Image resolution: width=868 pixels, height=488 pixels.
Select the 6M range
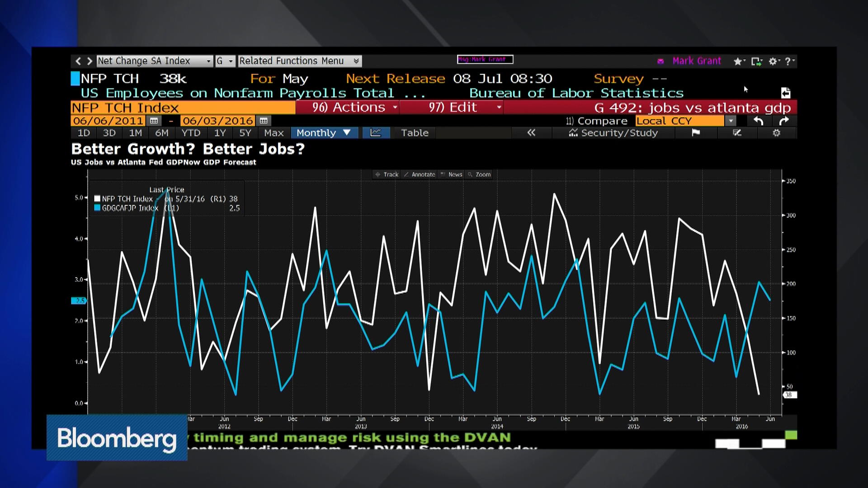pos(161,133)
